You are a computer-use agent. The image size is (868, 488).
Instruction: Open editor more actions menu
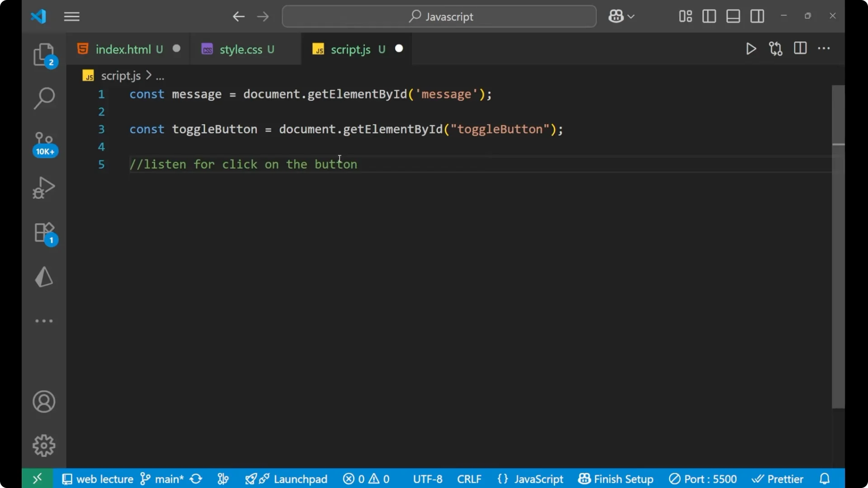[x=825, y=49]
